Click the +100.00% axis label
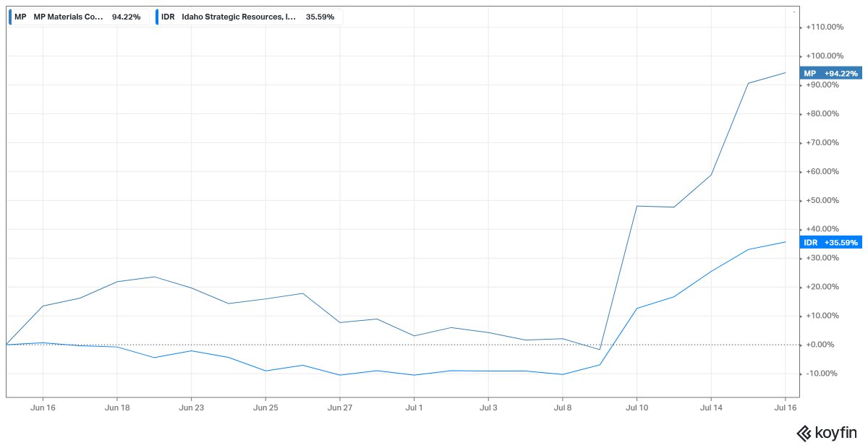 825,56
